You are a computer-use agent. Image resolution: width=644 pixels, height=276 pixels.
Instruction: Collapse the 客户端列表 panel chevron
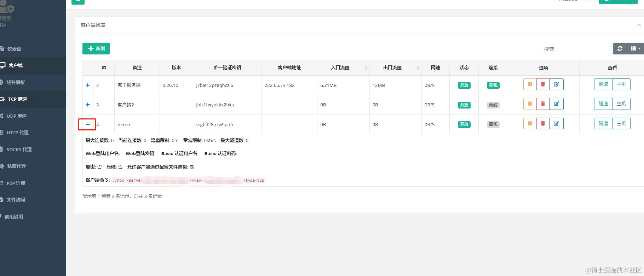(x=639, y=25)
